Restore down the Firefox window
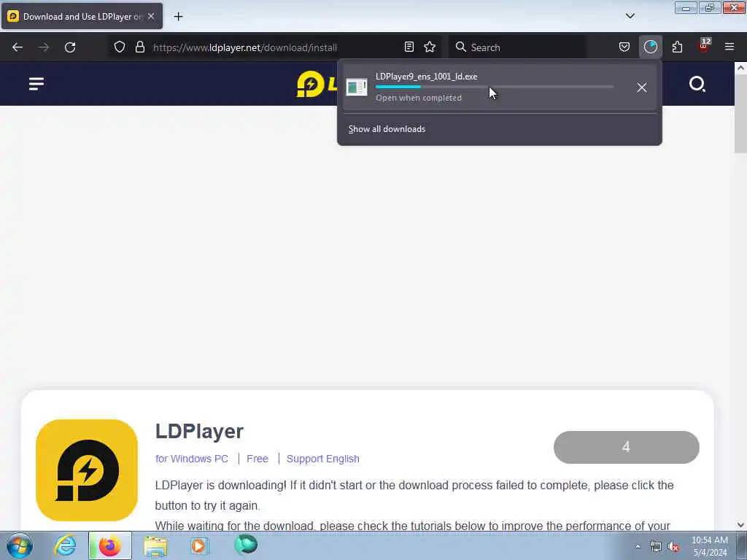Screen dimensions: 747x560 [709, 7]
